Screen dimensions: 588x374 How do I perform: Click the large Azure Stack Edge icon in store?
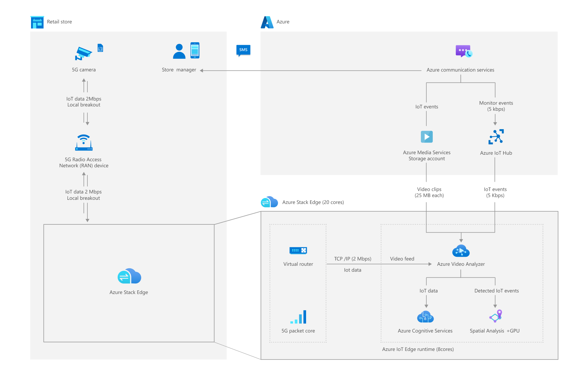pyautogui.click(x=129, y=277)
